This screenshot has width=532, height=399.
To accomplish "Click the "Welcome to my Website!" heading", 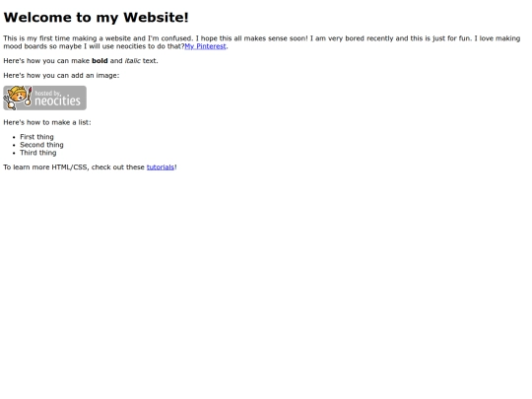I will click(x=96, y=18).
